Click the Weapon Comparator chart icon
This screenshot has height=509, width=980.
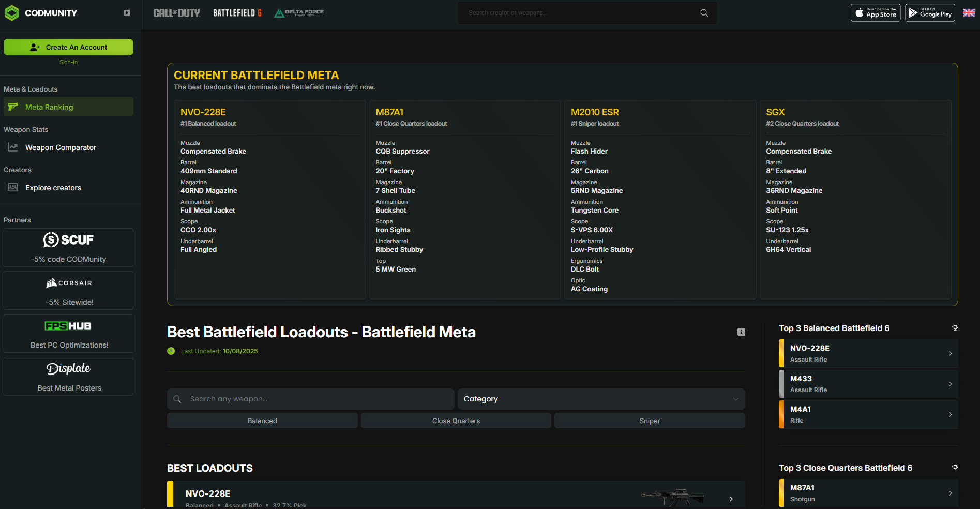[13, 147]
